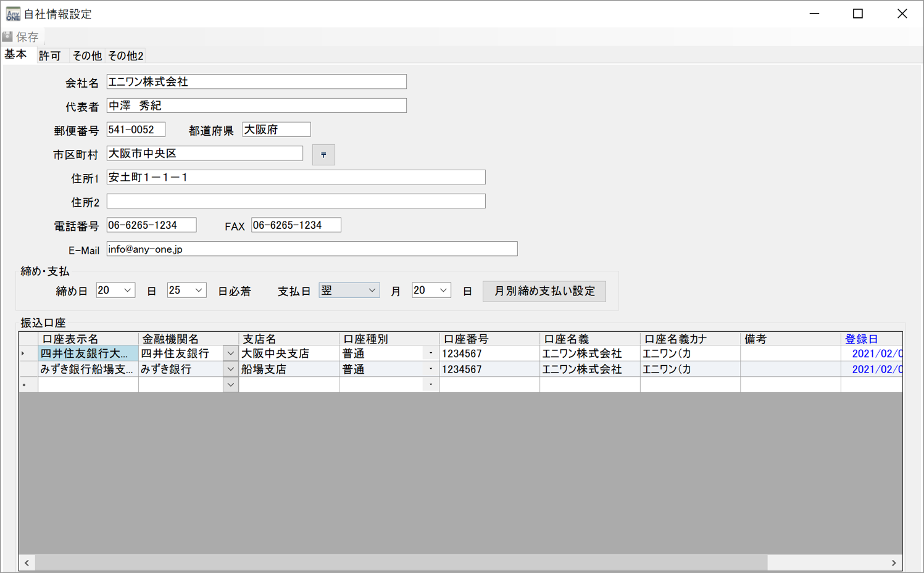
Task: Expand the 支払日 month dropdown showing 翌
Action: [372, 291]
